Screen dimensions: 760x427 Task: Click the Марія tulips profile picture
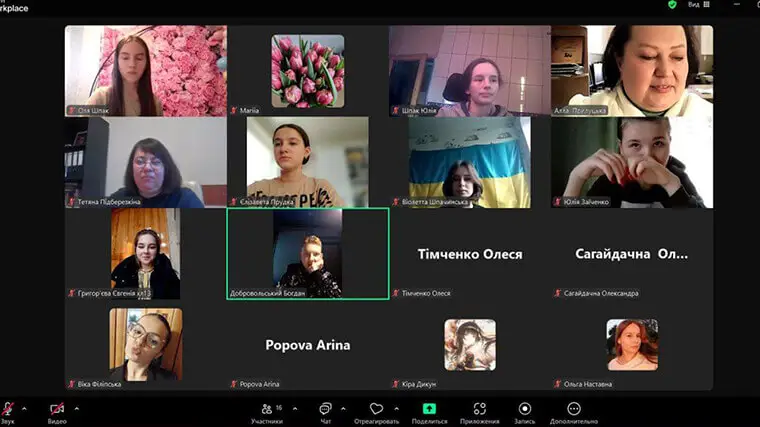pos(307,70)
